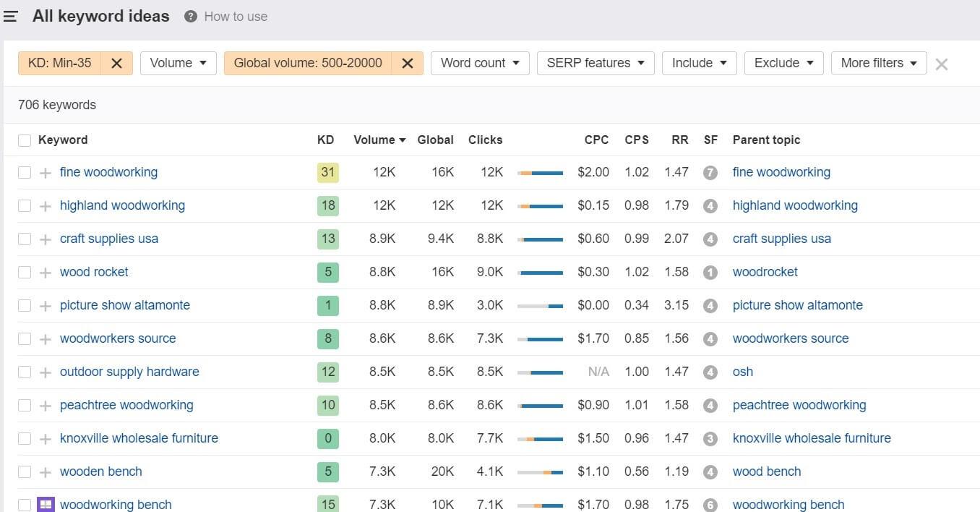
Task: Edit the Global volume: 500-20000 filter
Action: pos(308,63)
